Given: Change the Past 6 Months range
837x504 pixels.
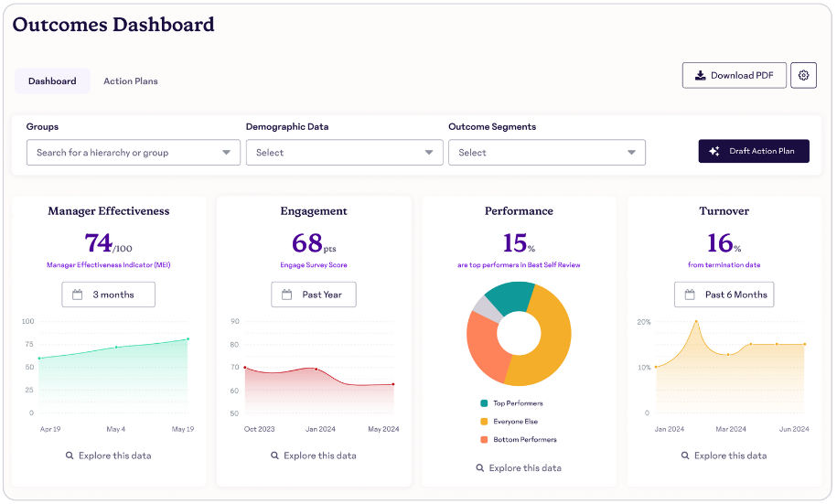Looking at the screenshot, I should 724,295.
